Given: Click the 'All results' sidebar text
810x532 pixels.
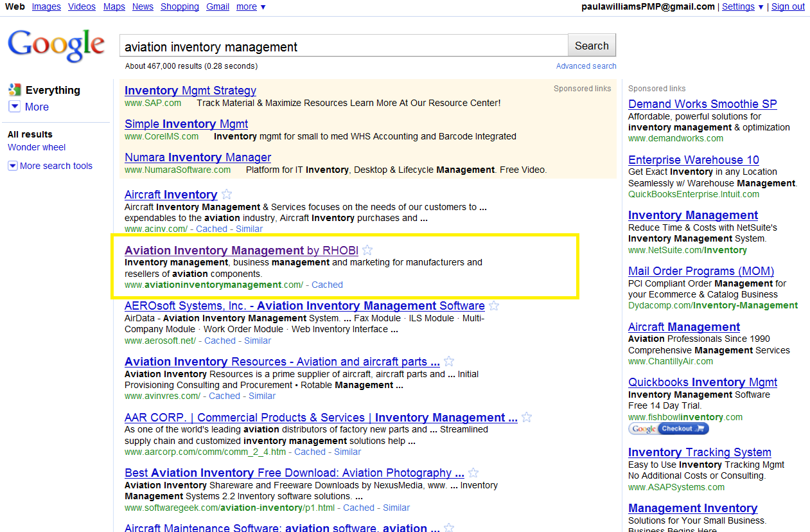Looking at the screenshot, I should pyautogui.click(x=30, y=134).
